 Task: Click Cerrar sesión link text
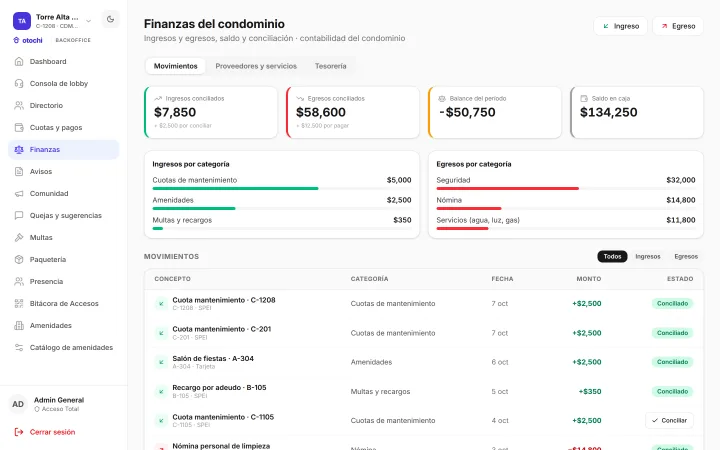point(52,432)
